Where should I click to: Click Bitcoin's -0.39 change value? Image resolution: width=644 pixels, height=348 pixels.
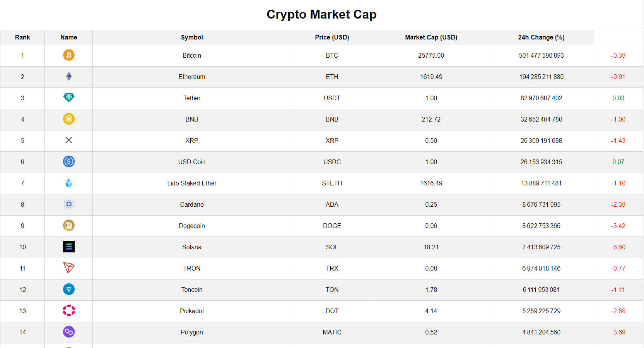(x=618, y=56)
